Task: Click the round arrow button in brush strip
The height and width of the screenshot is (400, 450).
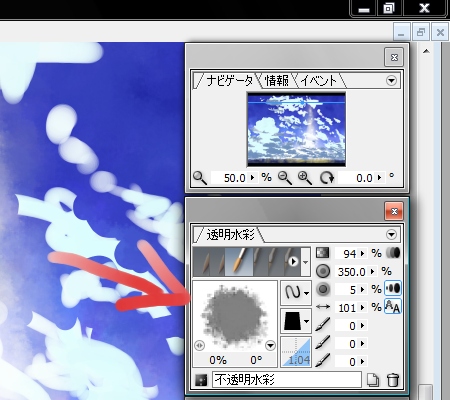Action: [293, 262]
